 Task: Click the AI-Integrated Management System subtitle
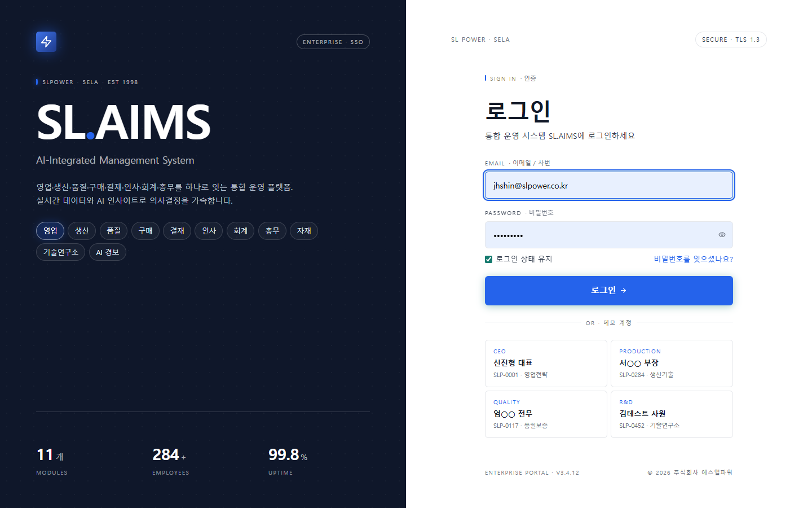(115, 160)
